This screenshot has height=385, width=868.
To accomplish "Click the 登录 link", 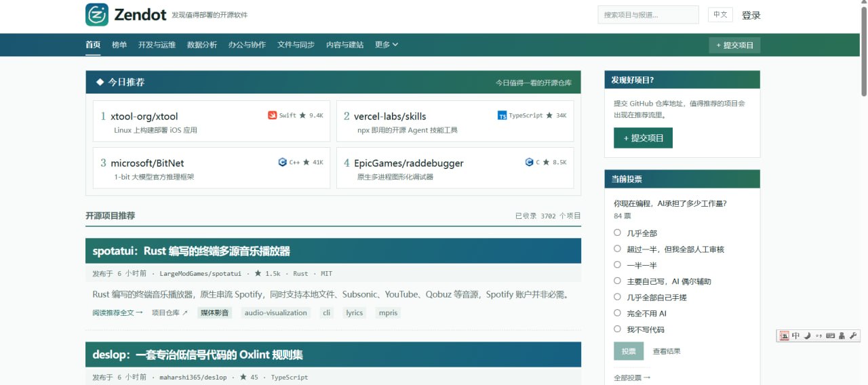I will [x=751, y=15].
